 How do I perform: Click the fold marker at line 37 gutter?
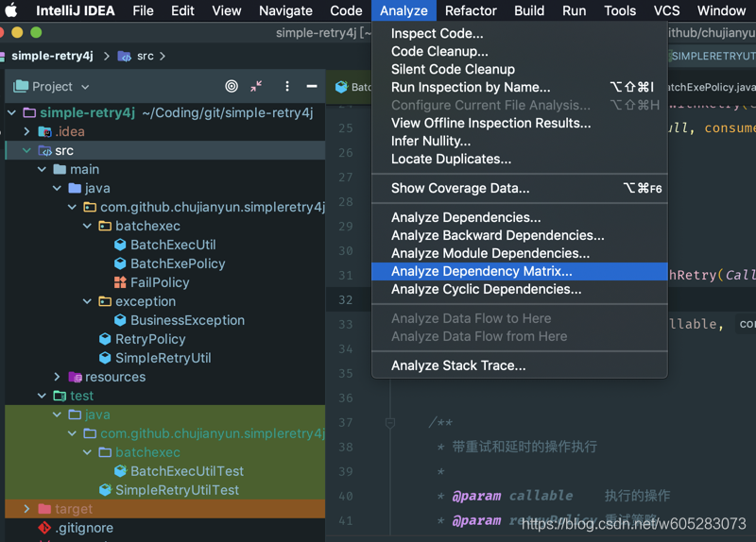click(390, 423)
